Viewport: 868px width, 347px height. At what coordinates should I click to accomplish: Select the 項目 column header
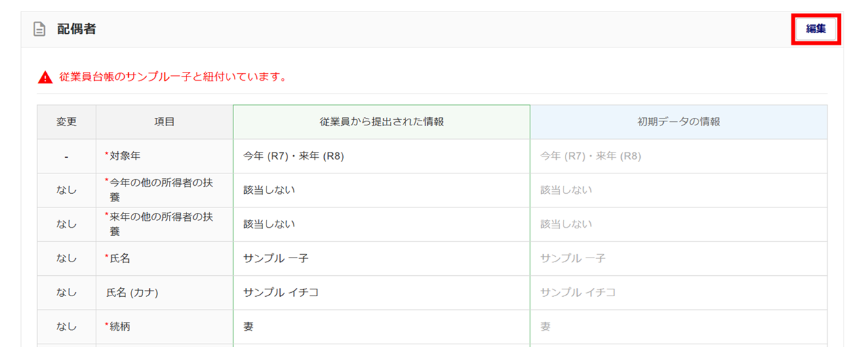164,122
